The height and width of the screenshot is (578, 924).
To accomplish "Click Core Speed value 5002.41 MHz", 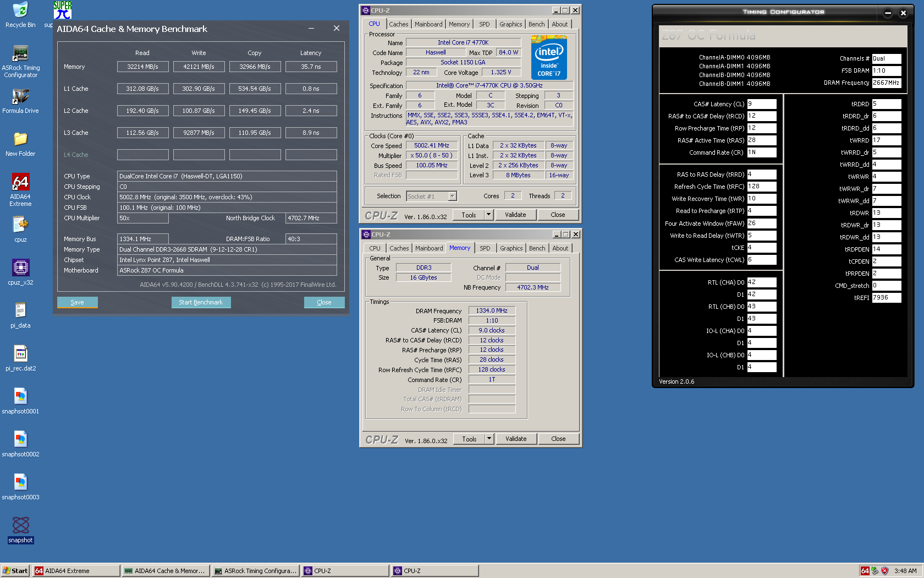I will pos(432,146).
